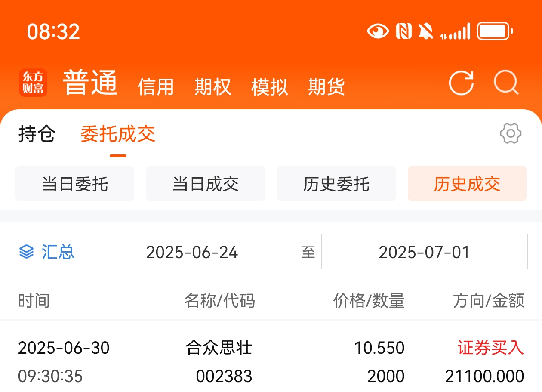Open settings via the gear icon
Screen dimensions: 542x392
(x=511, y=134)
